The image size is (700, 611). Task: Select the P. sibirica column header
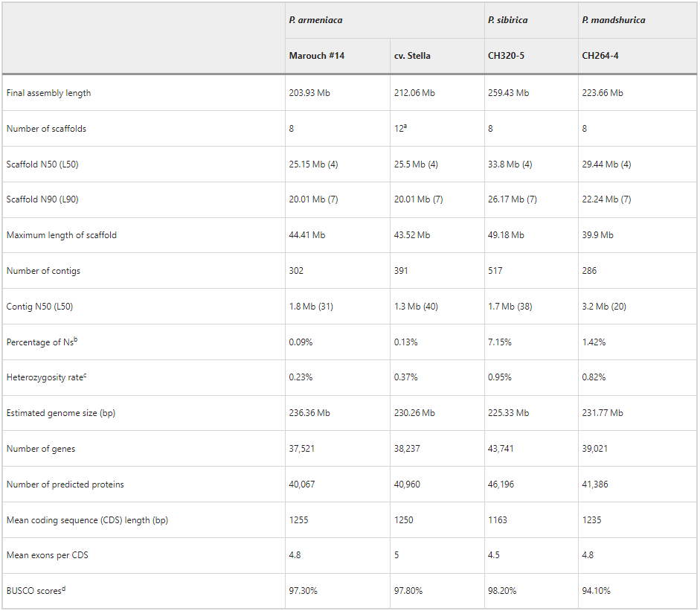pos(507,20)
